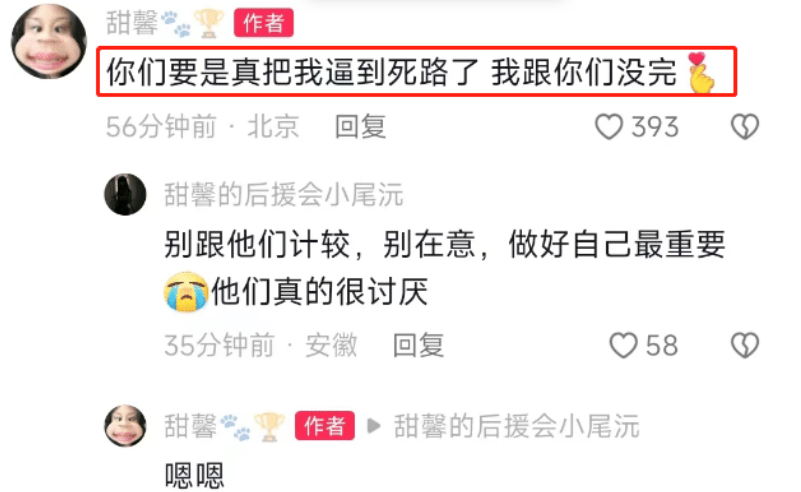Open username 甜馨 on the top comment
Screen dimensions: 801x492
pos(132,23)
